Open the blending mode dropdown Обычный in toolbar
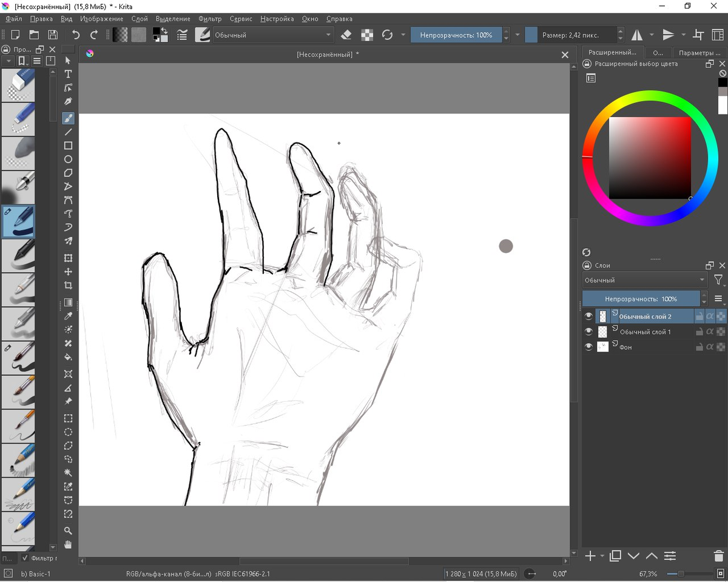The height and width of the screenshot is (582, 728). (273, 35)
